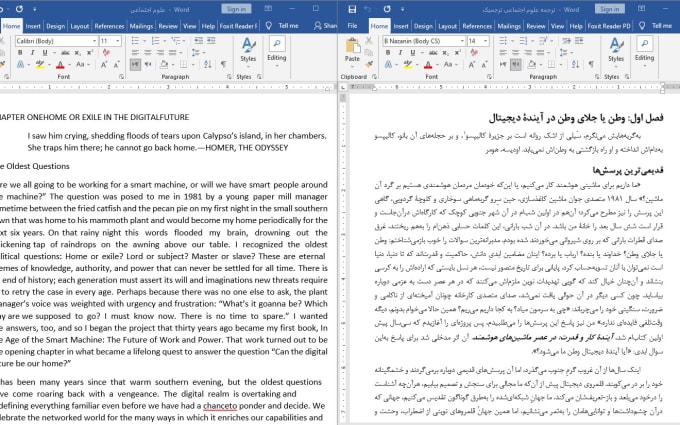This screenshot has width=680, height=425.
Task: Open the font size 14 dropdown
Action: pyautogui.click(x=485, y=41)
